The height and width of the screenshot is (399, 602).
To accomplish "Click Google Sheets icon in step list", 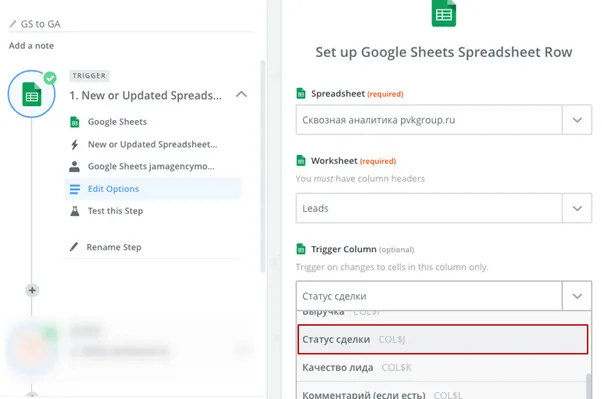I will (75, 122).
